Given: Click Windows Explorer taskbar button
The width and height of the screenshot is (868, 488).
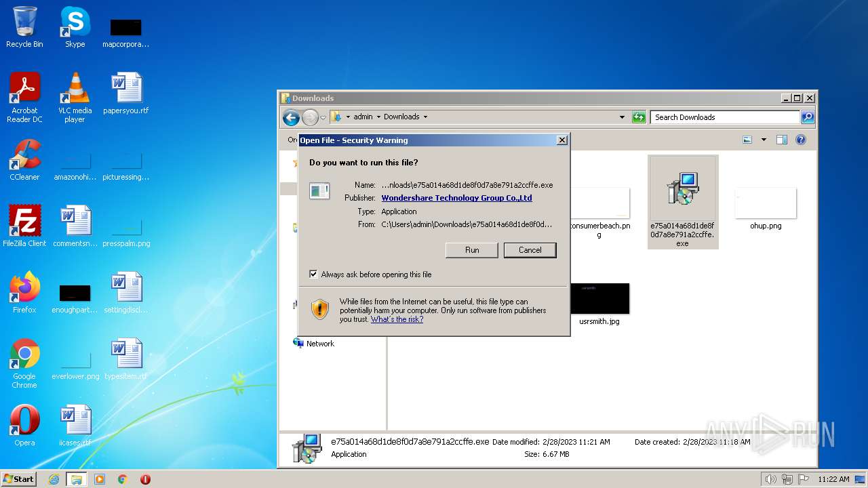Looking at the screenshot, I should tap(77, 479).
